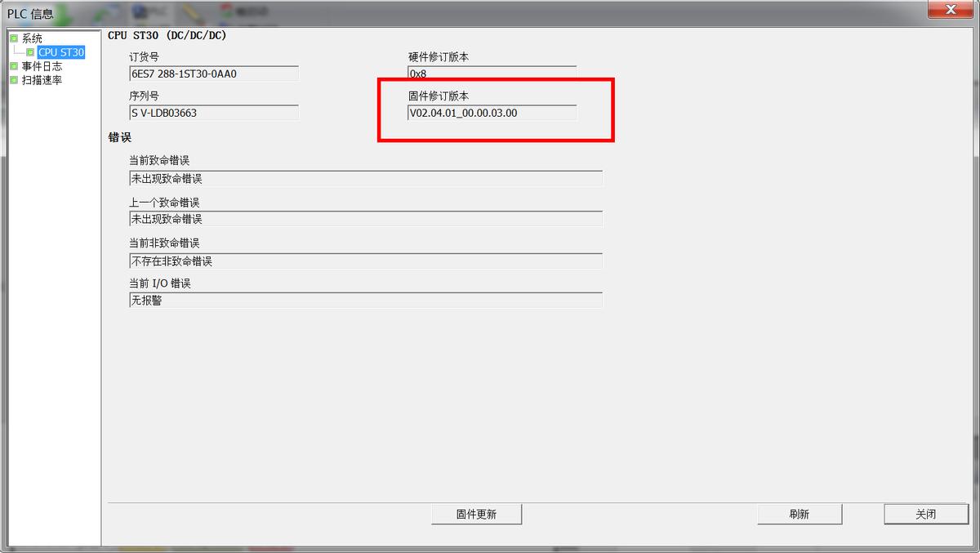Viewport: 980px width, 553px height.
Task: Click the 序列号 field showing S V-LDB03663
Action: click(212, 112)
